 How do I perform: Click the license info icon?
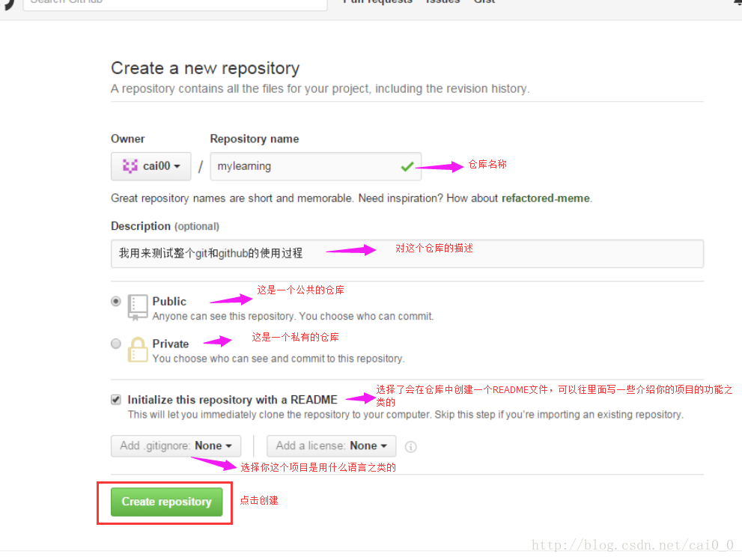[411, 446]
